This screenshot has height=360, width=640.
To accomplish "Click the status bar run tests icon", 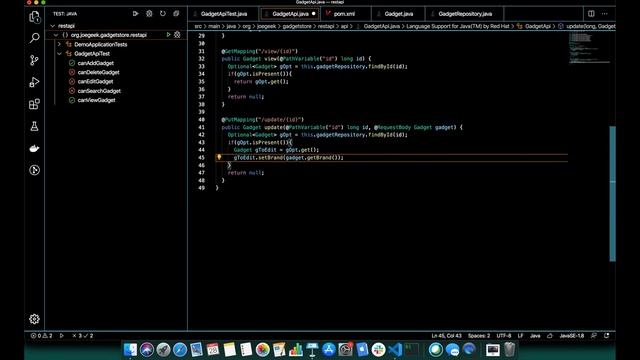I will (62, 336).
